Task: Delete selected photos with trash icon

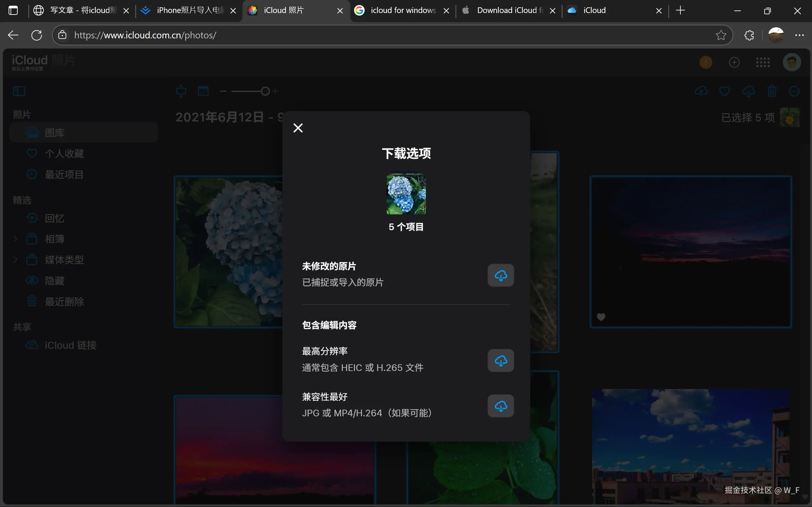Action: (x=772, y=91)
